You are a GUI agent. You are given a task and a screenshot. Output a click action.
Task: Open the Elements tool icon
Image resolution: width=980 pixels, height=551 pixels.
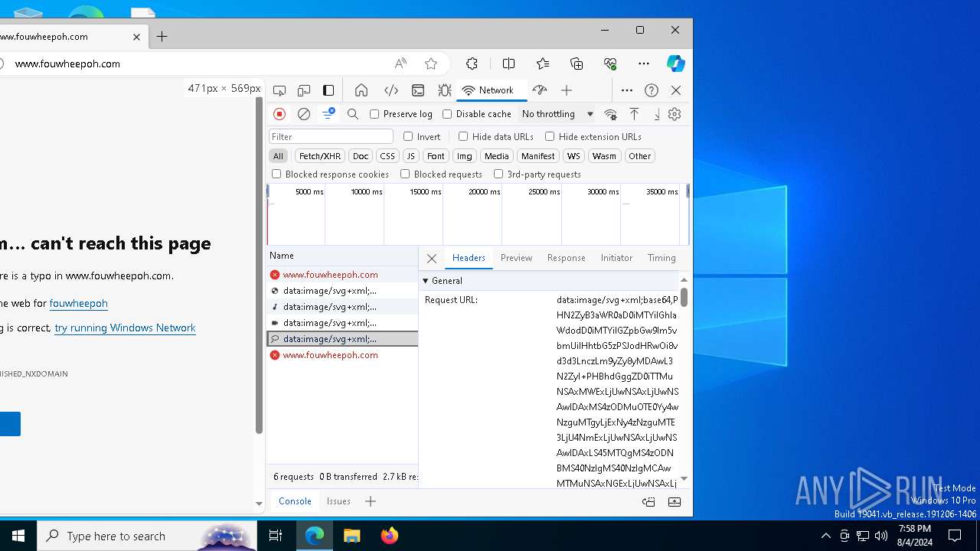click(391, 90)
